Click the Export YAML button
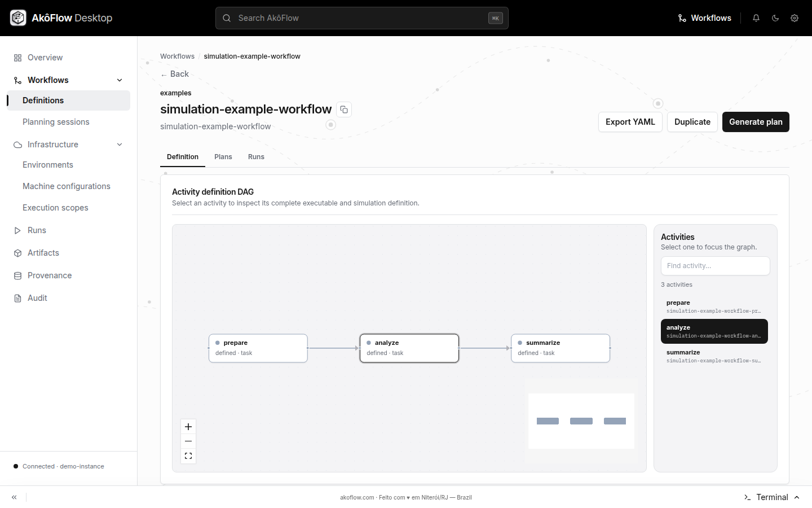 pyautogui.click(x=630, y=122)
